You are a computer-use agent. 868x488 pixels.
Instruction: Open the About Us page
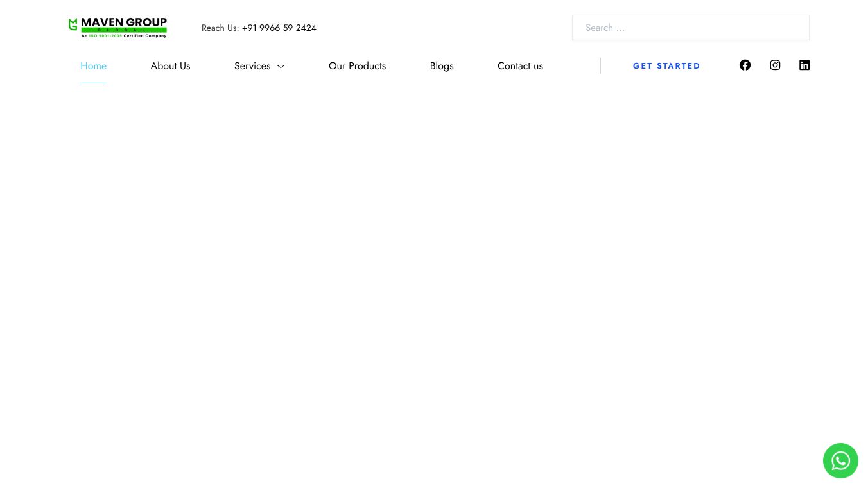pos(170,66)
